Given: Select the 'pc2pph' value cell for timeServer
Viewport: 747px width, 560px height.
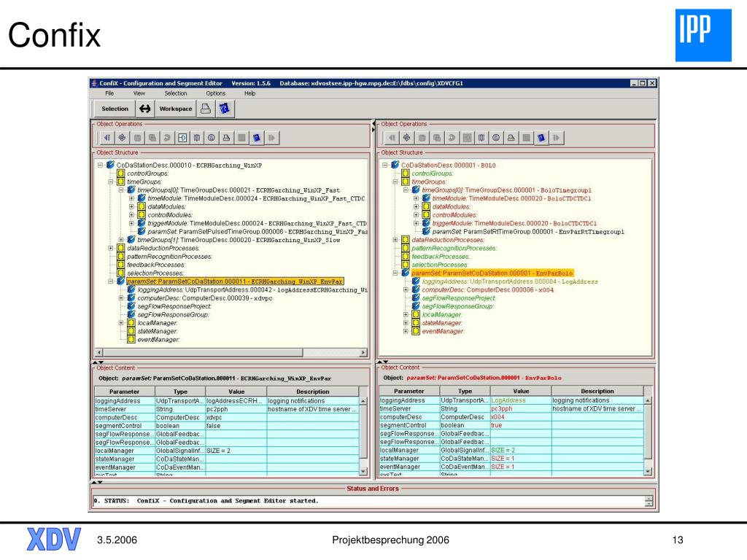Looking at the screenshot, I should click(x=236, y=409).
